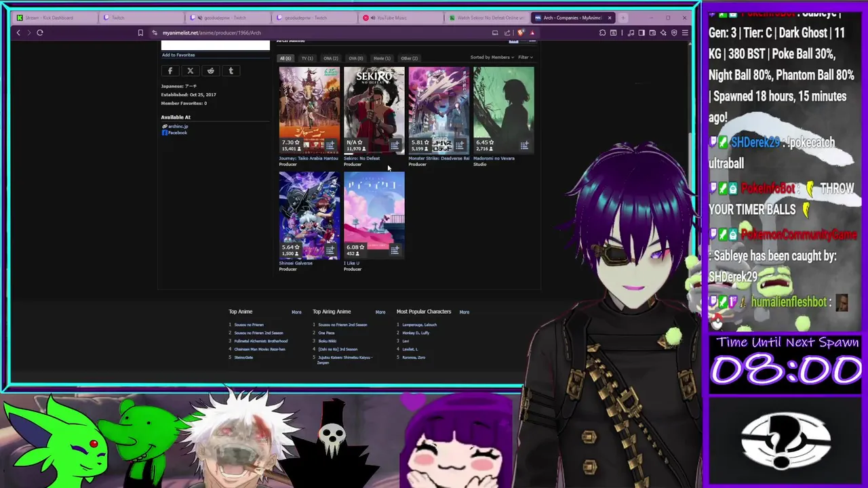Click the music note toolbar icon
This screenshot has width=868, height=488.
(631, 33)
